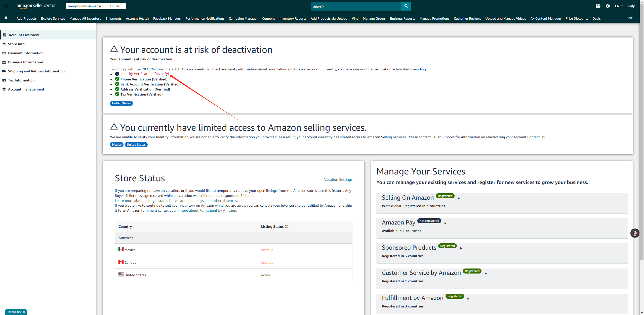Click Add Products in the favorites bar
Viewport: 644px width, 315px height.
[26, 18]
